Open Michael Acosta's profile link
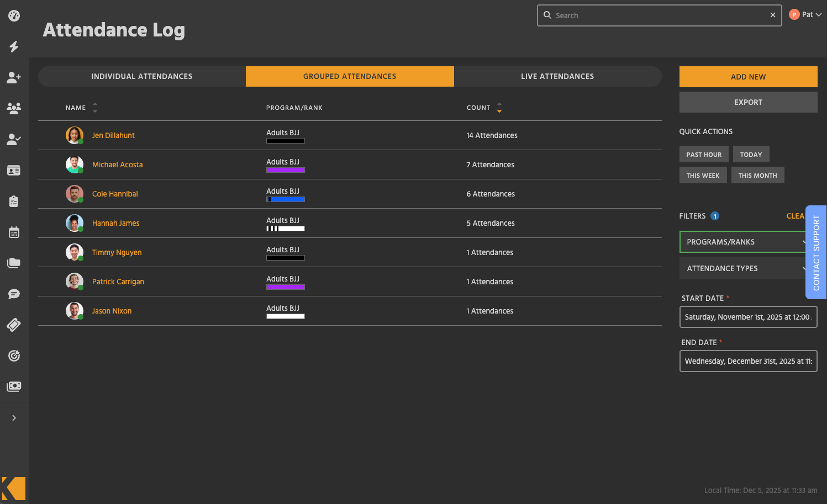Screen dimensions: 827x504 pos(117,165)
